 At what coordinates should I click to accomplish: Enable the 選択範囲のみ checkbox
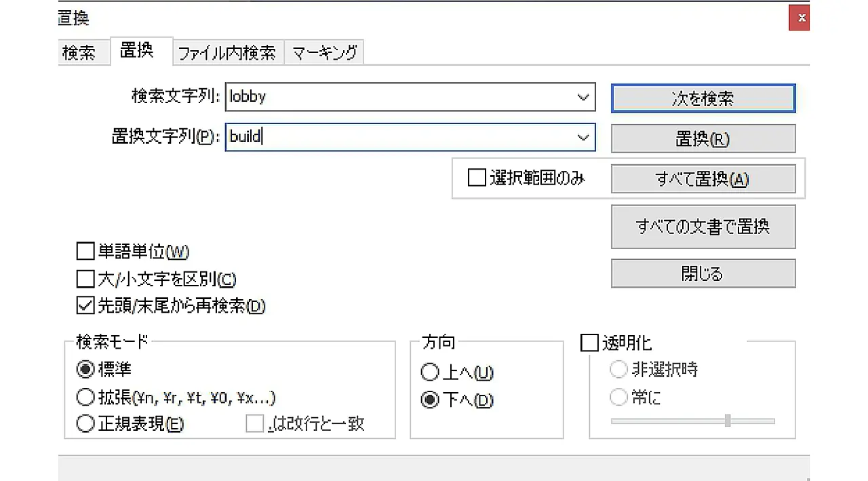(477, 178)
